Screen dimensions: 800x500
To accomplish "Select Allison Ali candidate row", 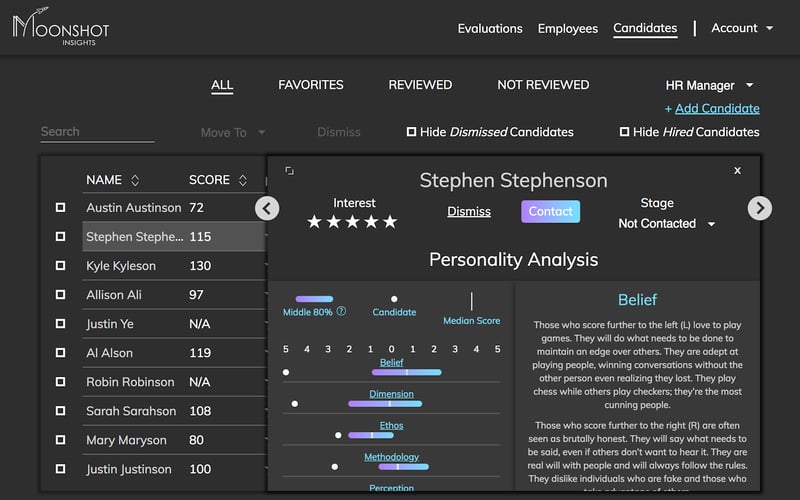I will coord(173,294).
